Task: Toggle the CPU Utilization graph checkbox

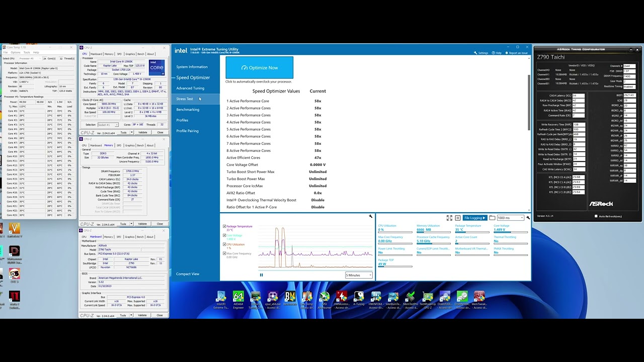Action: point(224,244)
